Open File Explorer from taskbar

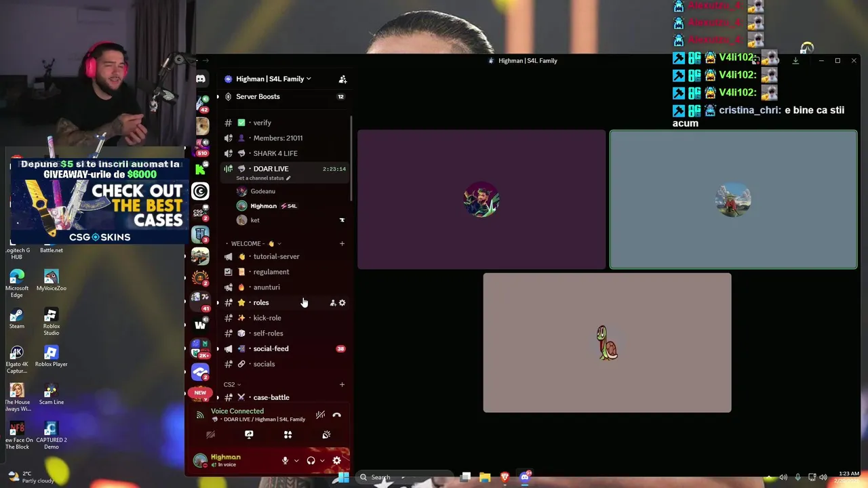pos(485,477)
